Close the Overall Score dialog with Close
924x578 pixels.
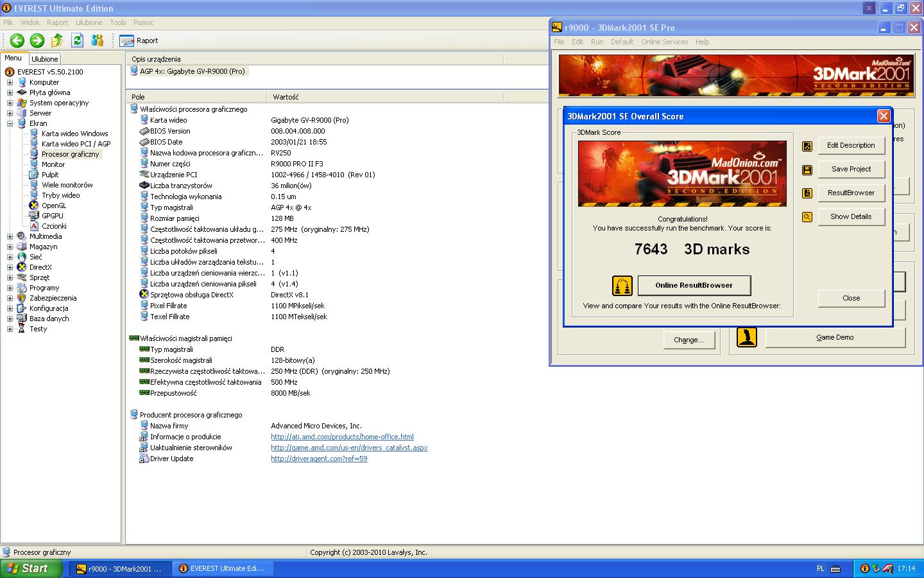[x=851, y=298]
